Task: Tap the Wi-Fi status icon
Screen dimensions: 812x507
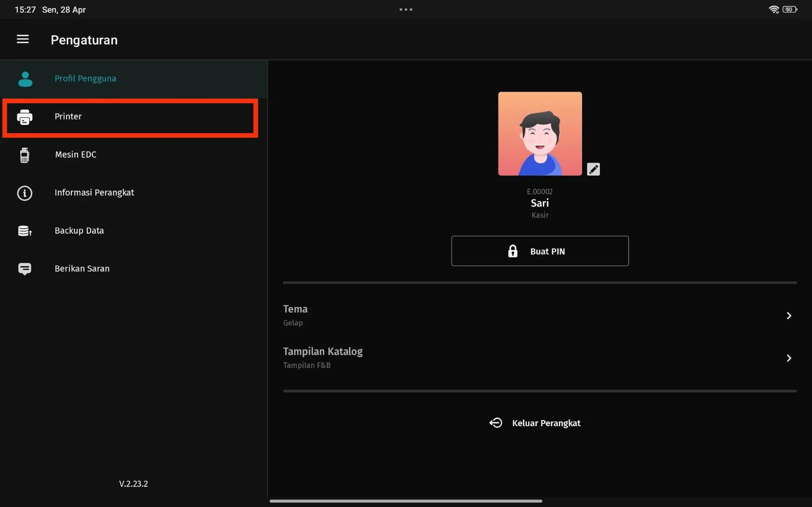Action: [774, 9]
